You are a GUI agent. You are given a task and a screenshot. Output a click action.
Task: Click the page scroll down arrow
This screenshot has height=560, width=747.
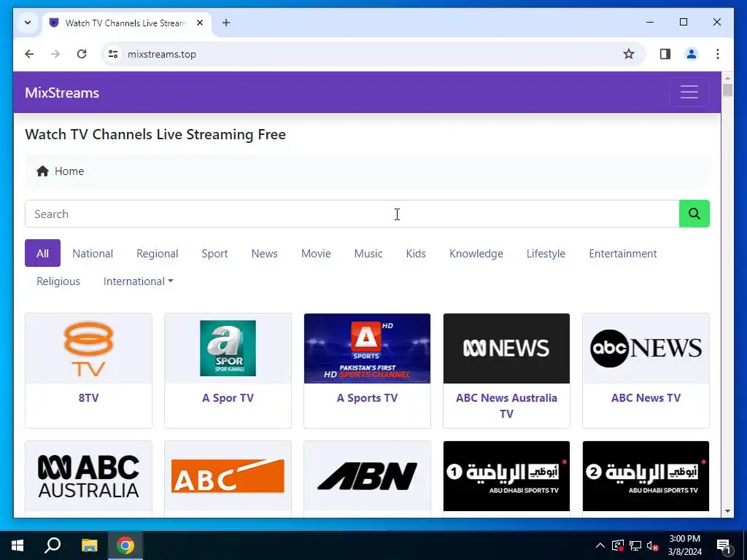pyautogui.click(x=727, y=511)
